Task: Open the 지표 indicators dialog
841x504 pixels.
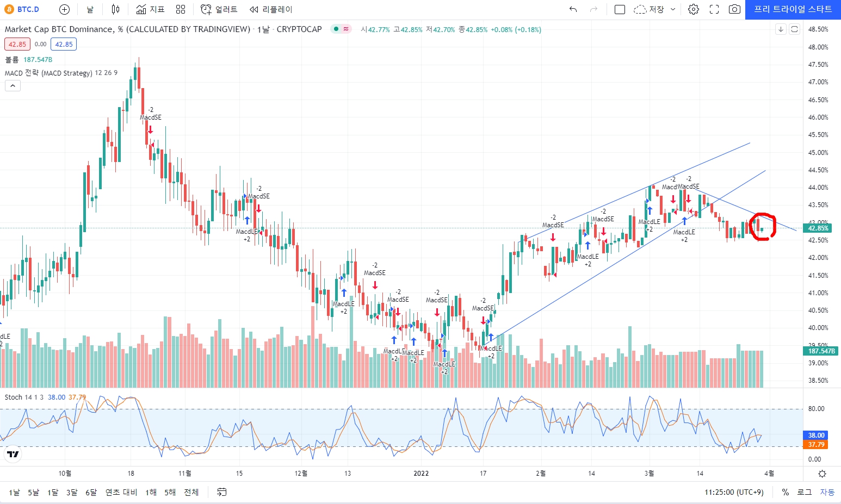Action: [150, 9]
